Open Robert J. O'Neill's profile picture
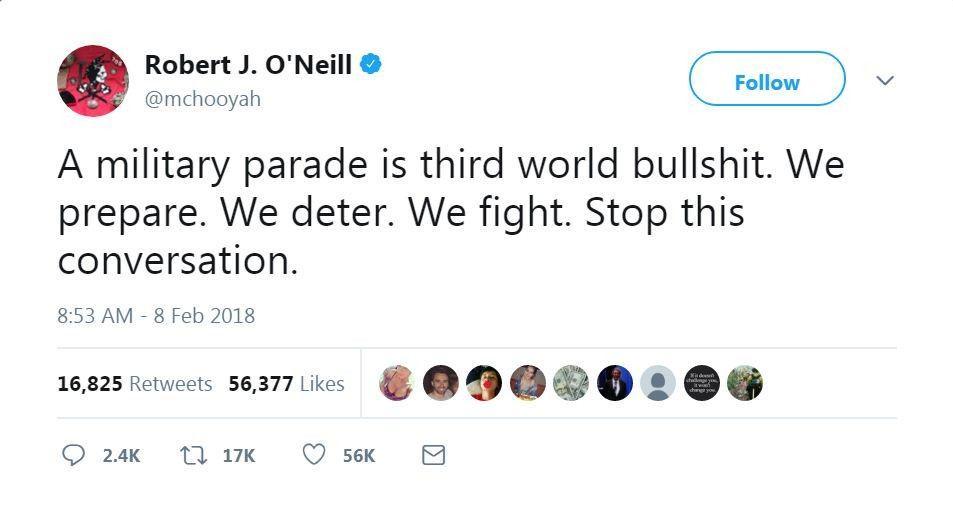This screenshot has width=953, height=507. 93,80
